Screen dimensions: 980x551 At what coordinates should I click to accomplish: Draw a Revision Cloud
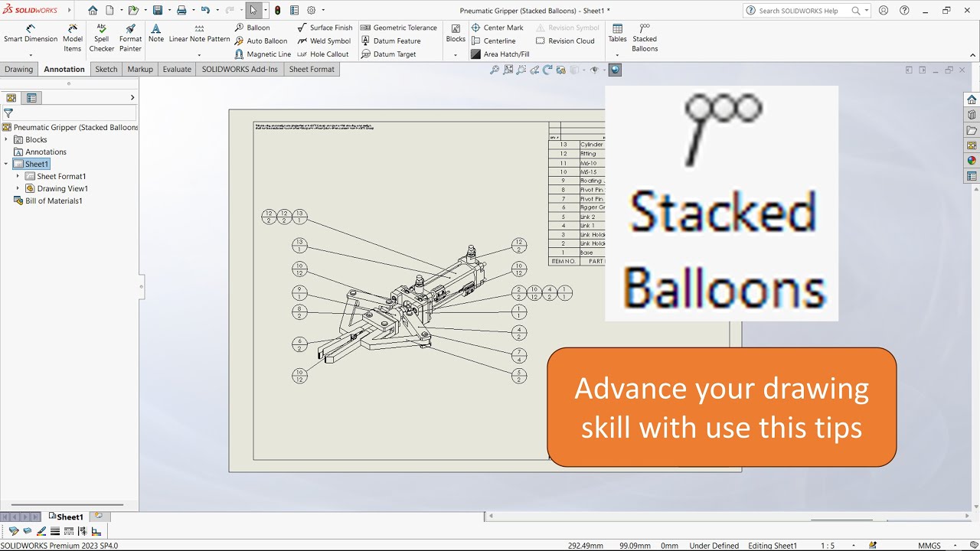[565, 41]
